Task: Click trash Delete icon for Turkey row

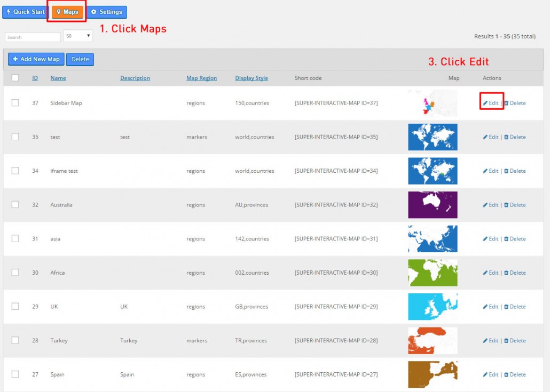Action: tap(506, 341)
